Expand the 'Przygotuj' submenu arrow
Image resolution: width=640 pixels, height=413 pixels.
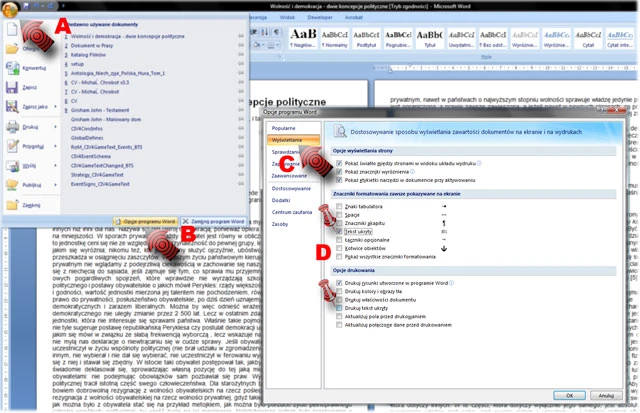tap(56, 146)
